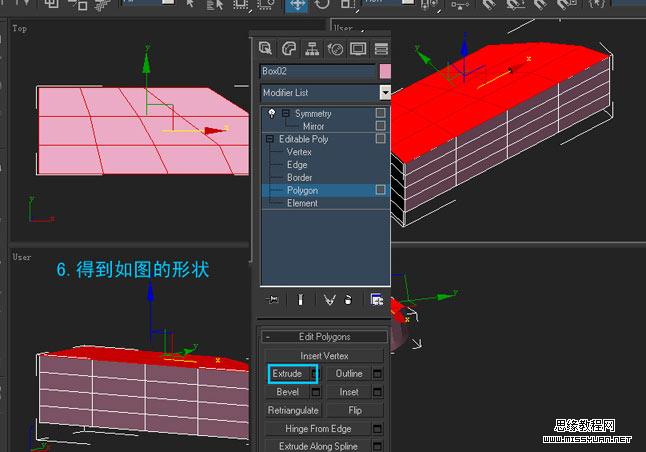Open the Hierarchy panel tab
Viewport: 646px width, 452px height.
coord(312,49)
